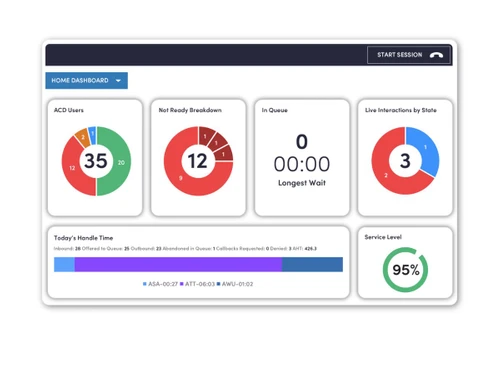This screenshot has height=375, width=500.
Task: Open the HOME DASHBOARD dropdown
Action: click(x=86, y=80)
